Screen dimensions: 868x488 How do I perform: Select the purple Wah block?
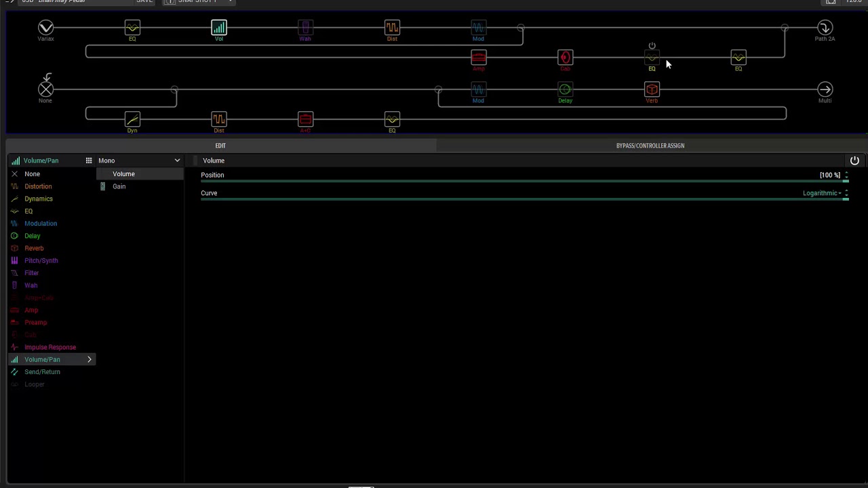[x=305, y=28]
